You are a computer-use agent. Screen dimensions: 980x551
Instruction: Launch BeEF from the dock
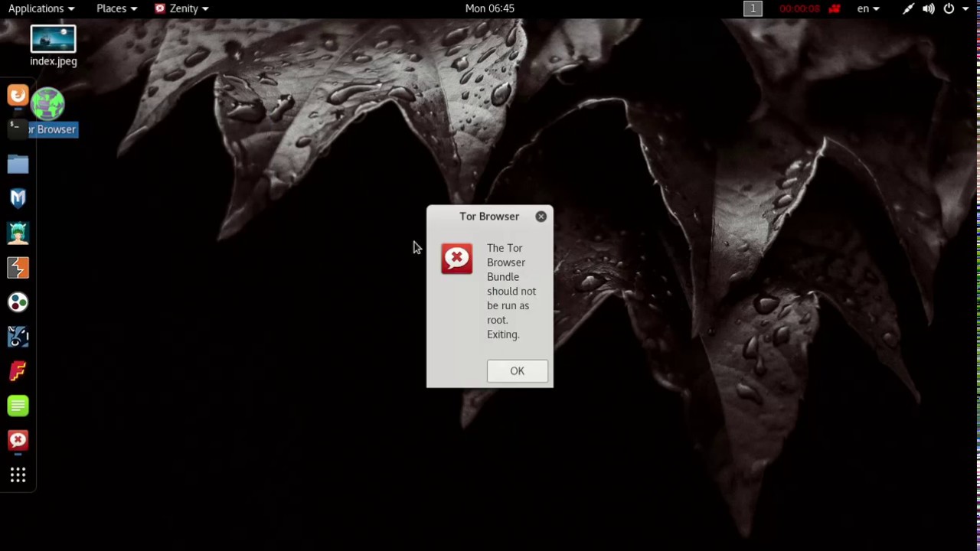[x=18, y=337]
